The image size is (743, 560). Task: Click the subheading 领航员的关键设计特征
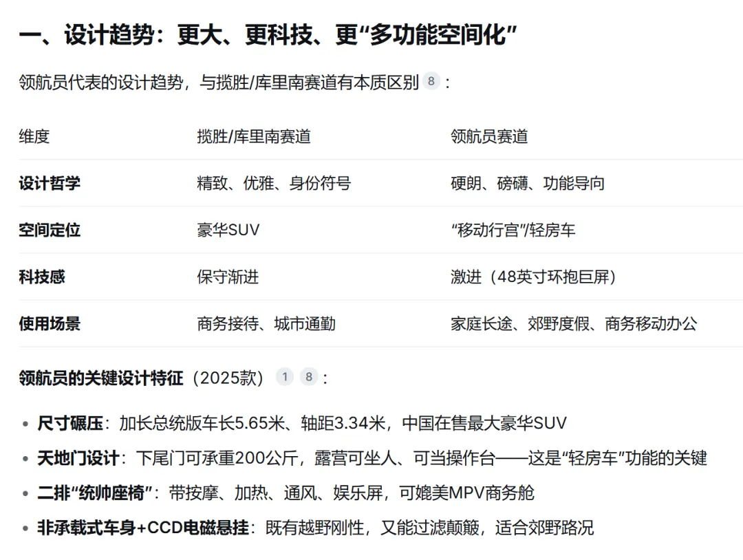pos(101,378)
